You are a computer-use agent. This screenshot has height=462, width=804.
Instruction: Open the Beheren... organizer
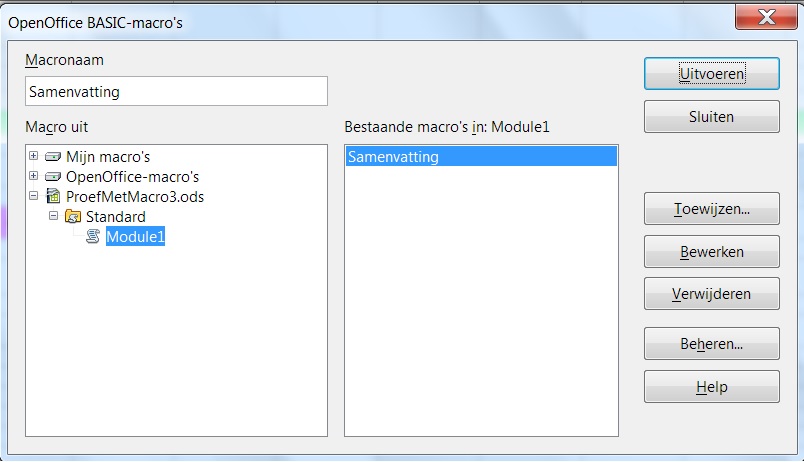(x=711, y=344)
